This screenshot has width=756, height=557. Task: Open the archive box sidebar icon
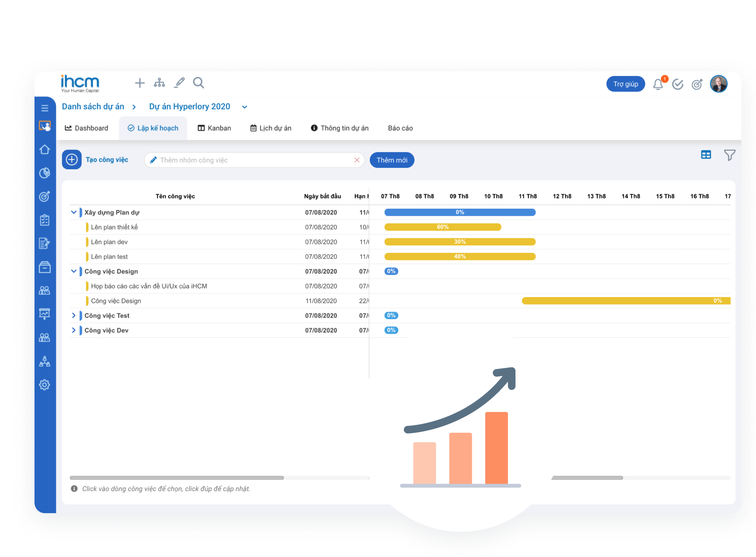pos(45,267)
